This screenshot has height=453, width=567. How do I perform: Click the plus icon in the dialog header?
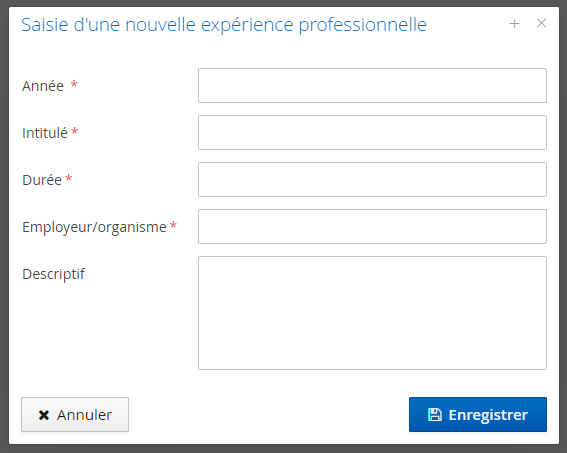pos(514,24)
